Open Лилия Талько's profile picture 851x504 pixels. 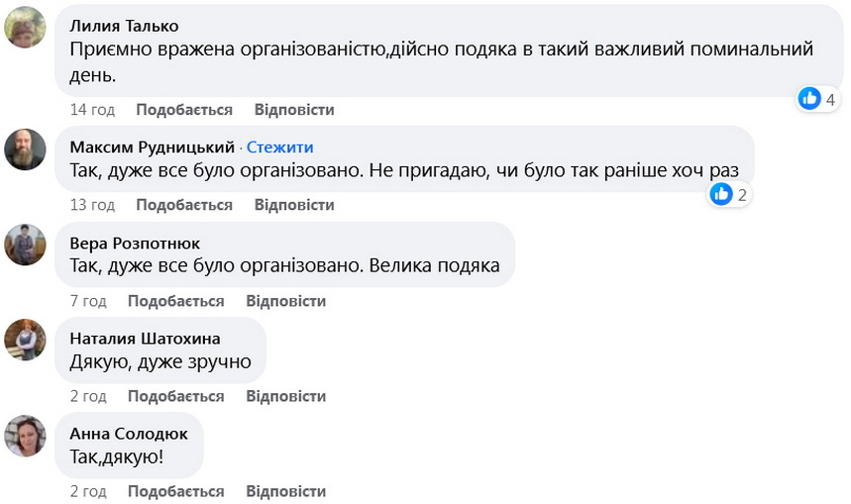pos(26,27)
